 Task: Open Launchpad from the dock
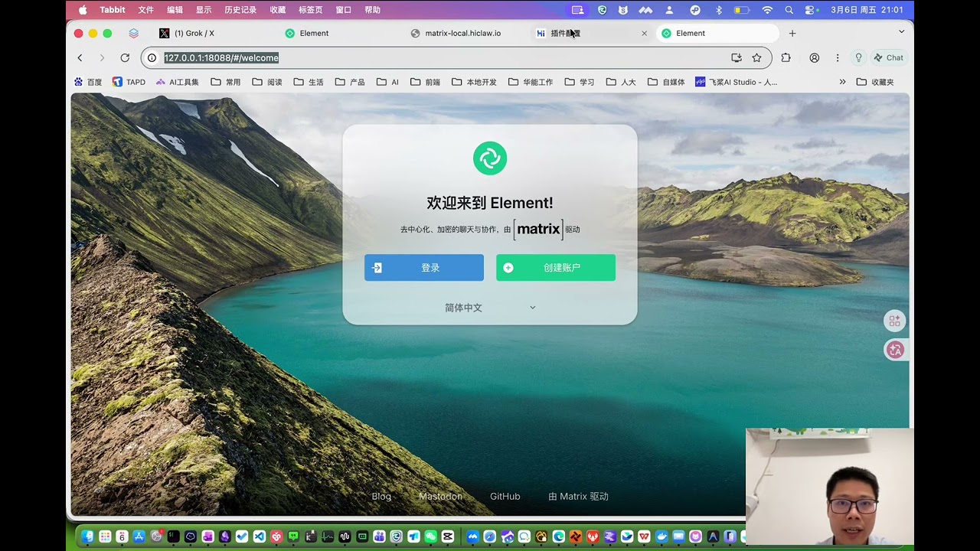click(x=105, y=536)
